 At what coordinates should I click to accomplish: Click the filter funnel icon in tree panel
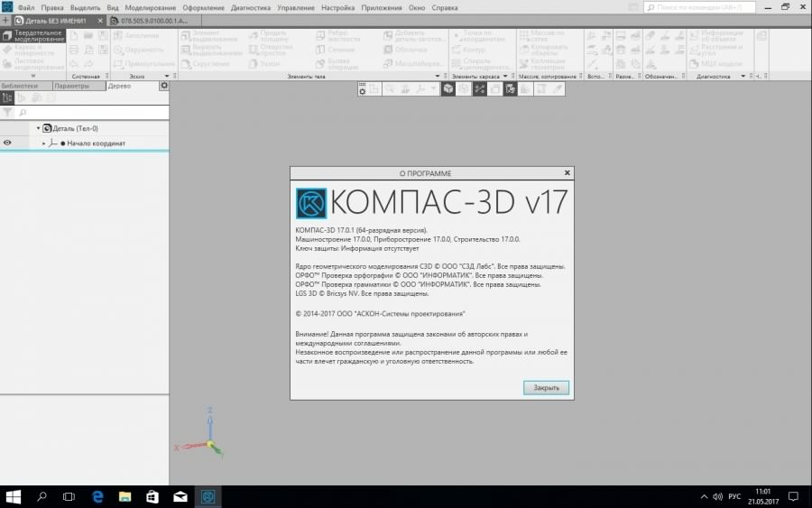click(8, 113)
